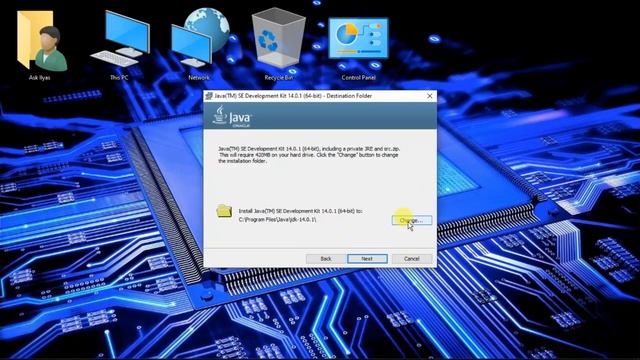Screen dimensions: 640x360
Task: Click the 'Recycle Bin' icon label
Action: [278, 78]
